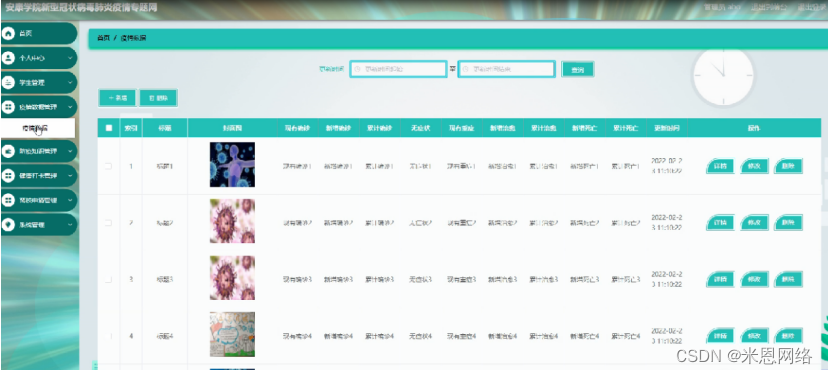828x374 pixels.
Task: Click 修改 for row 1
Action: 755,166
